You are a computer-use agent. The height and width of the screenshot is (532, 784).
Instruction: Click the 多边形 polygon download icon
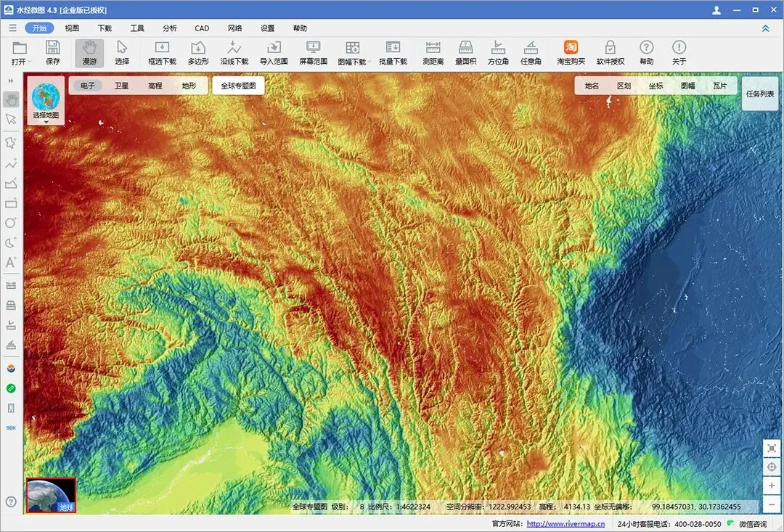coord(198,53)
